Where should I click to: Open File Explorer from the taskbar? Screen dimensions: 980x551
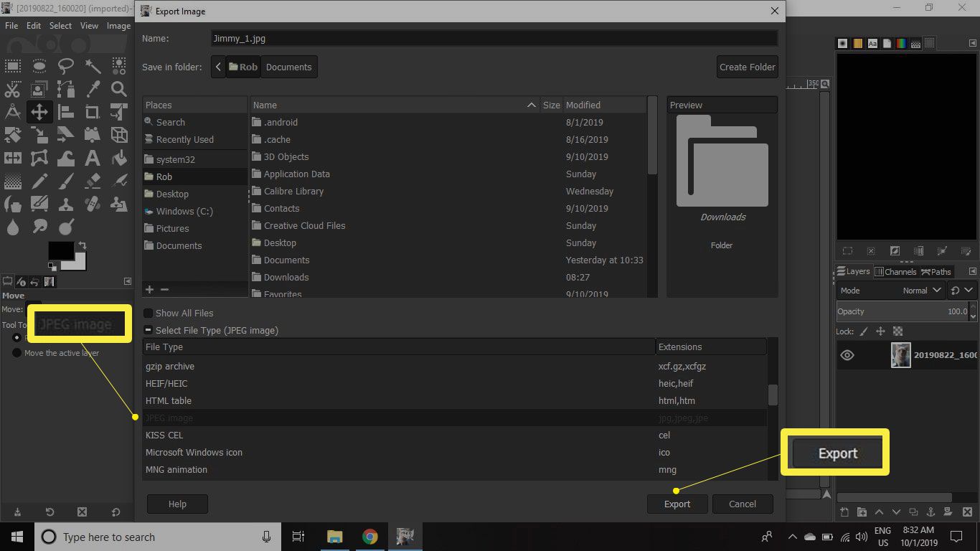coord(334,537)
